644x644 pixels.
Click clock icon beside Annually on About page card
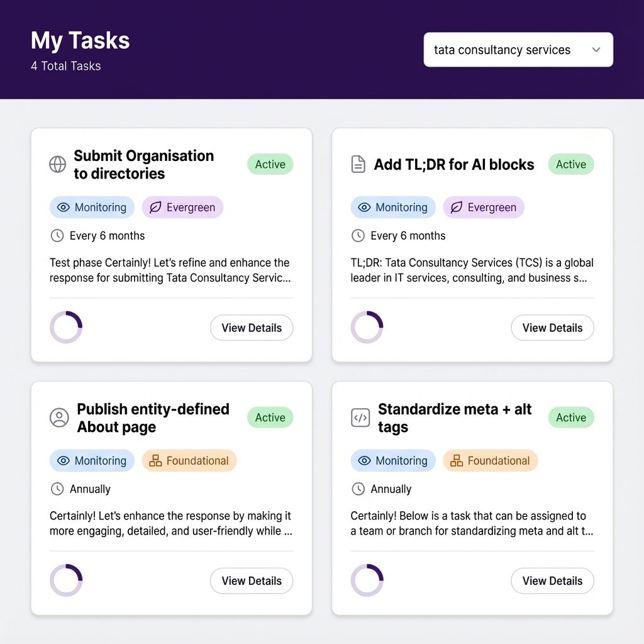pyautogui.click(x=57, y=489)
